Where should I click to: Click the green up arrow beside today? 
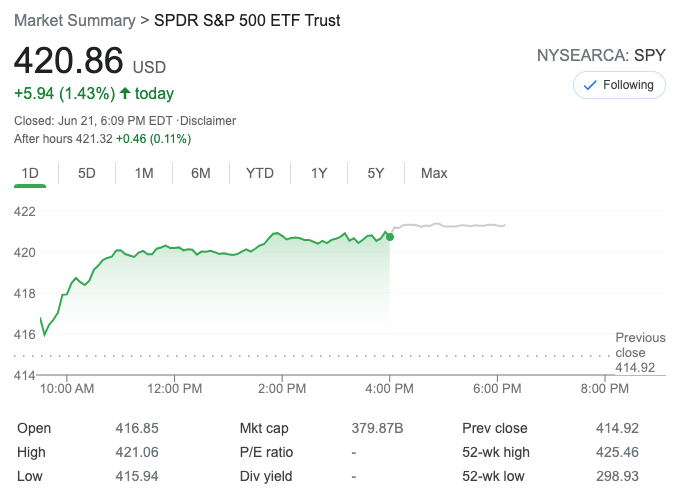point(125,93)
